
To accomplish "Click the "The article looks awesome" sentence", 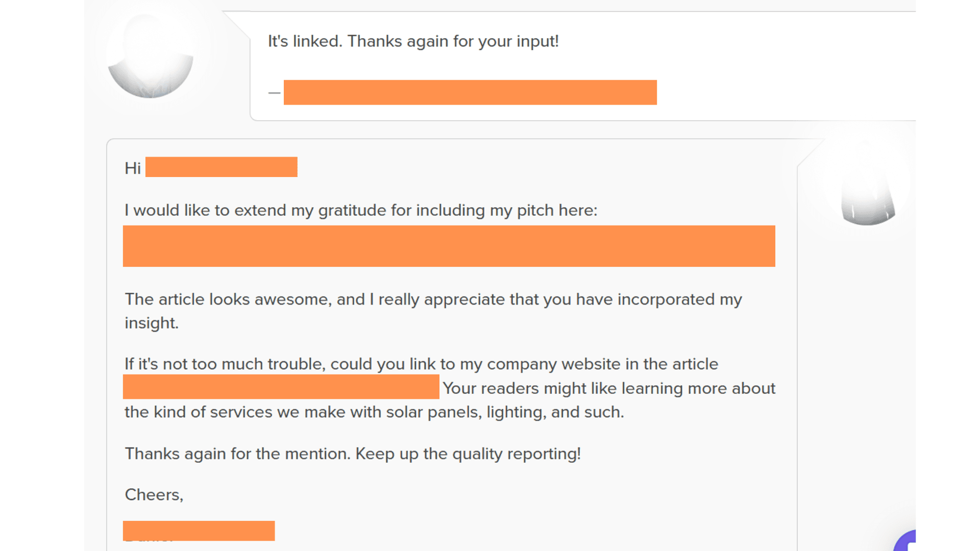I will point(433,299).
